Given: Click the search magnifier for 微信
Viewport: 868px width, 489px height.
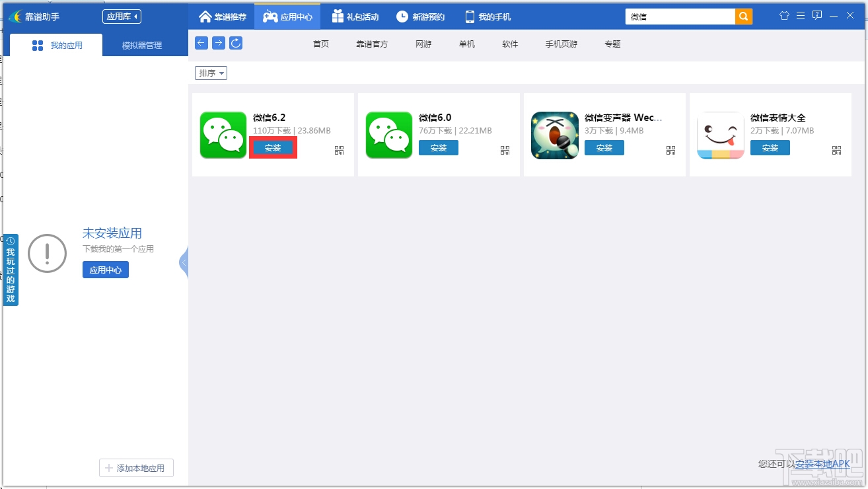Looking at the screenshot, I should [x=742, y=15].
